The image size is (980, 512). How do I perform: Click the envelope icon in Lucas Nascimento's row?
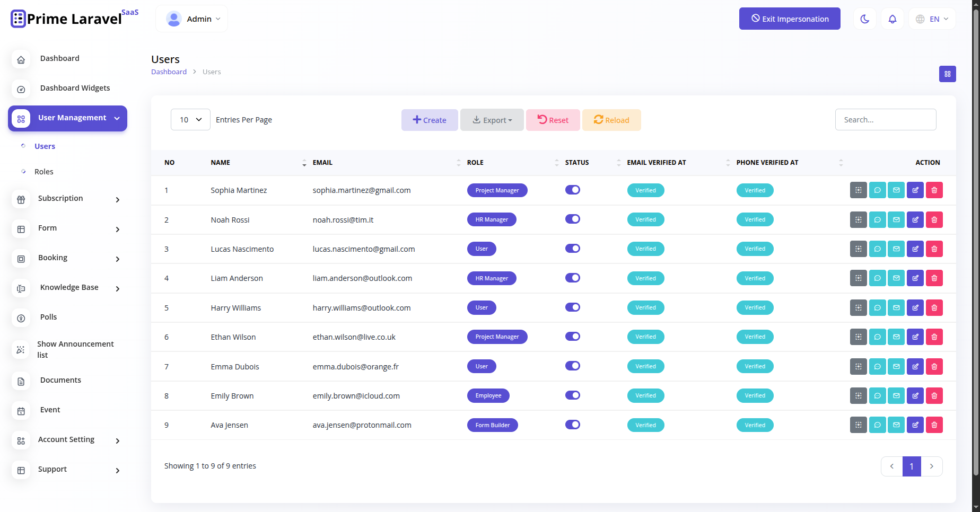coord(896,249)
